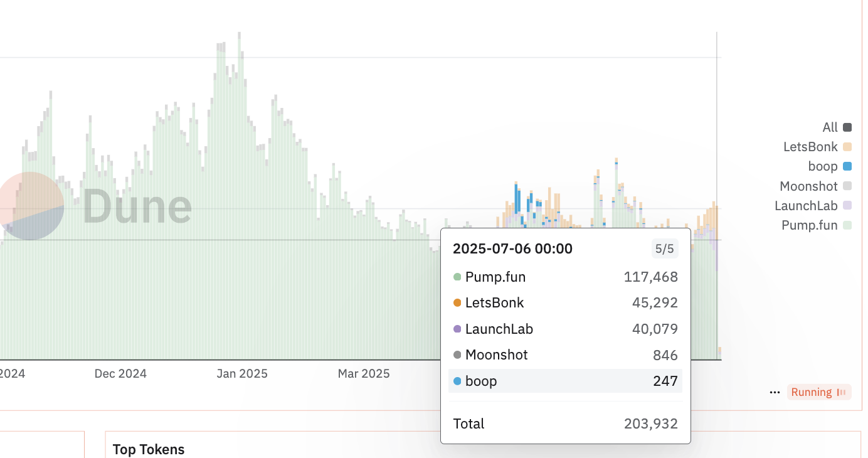Click the Dune watermark logo
The height and width of the screenshot is (458, 868).
(96, 206)
